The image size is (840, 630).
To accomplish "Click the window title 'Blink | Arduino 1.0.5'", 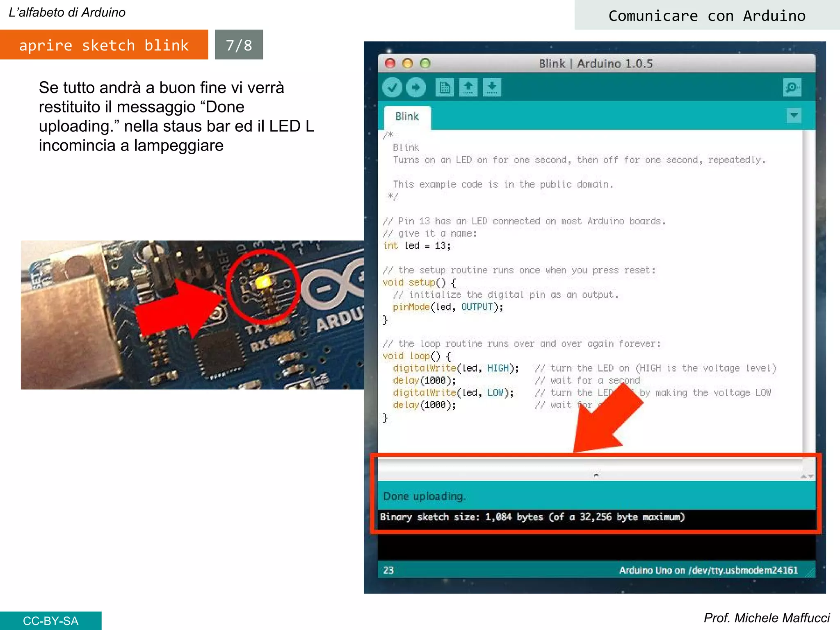I will click(x=596, y=64).
